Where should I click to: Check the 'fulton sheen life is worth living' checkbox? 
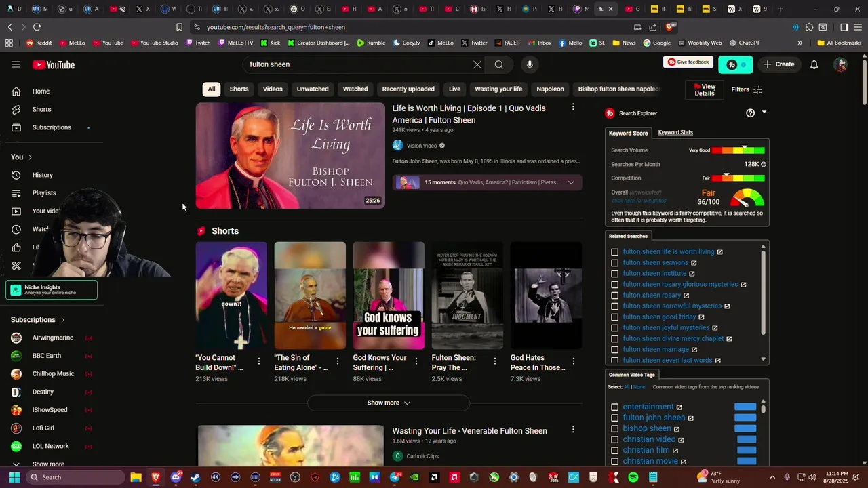click(615, 252)
